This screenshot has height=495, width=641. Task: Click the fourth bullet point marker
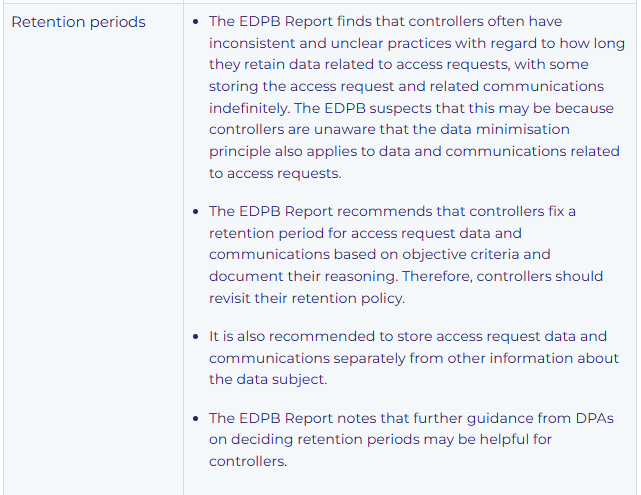coord(195,418)
